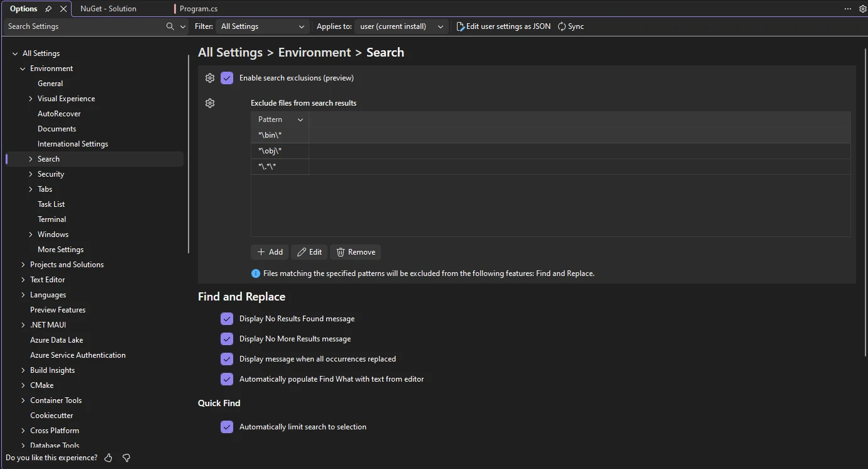Image resolution: width=868 pixels, height=469 pixels.
Task: Click the search magnifier icon
Action: click(170, 26)
